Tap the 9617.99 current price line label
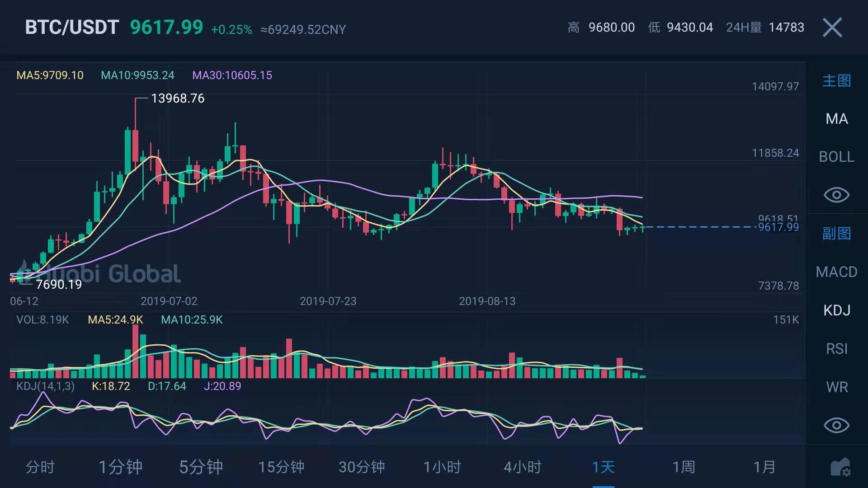 tap(778, 227)
